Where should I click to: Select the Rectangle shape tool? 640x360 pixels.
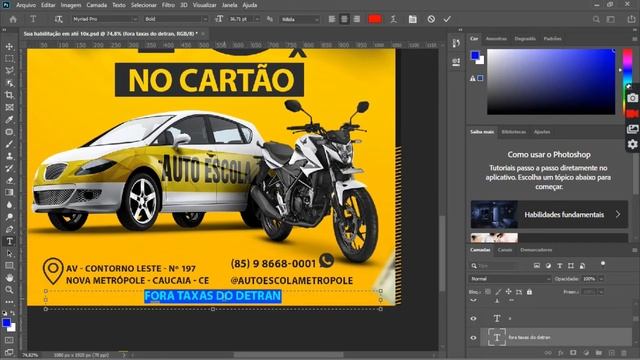coord(9,266)
